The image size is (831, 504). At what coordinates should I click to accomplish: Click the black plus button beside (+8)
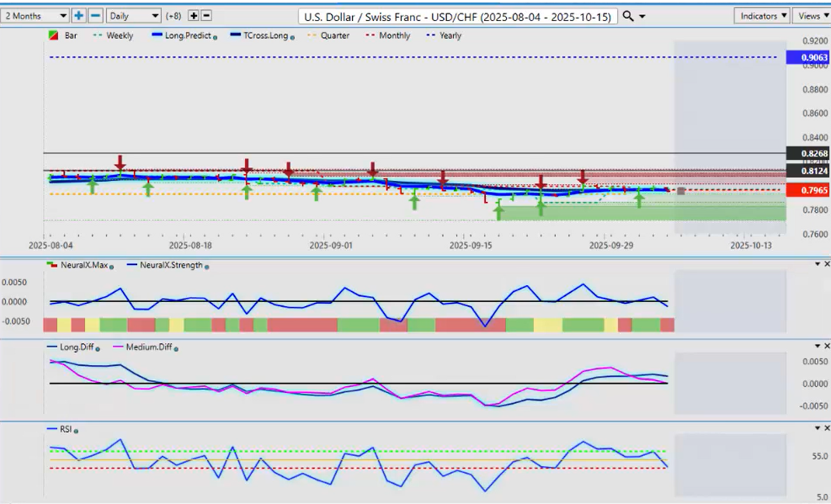coord(193,16)
